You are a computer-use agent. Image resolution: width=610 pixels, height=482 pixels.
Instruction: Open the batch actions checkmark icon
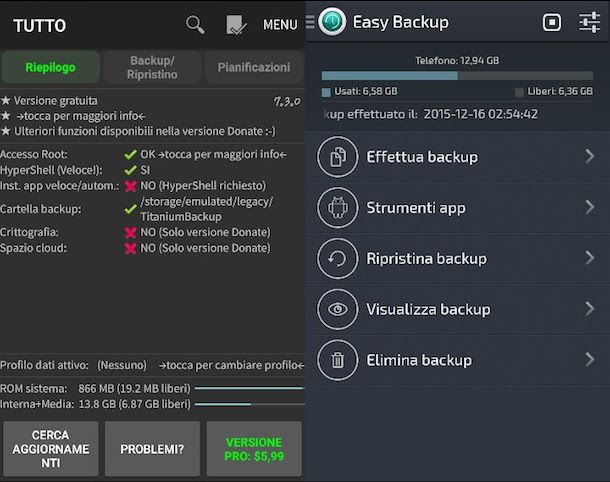(236, 25)
